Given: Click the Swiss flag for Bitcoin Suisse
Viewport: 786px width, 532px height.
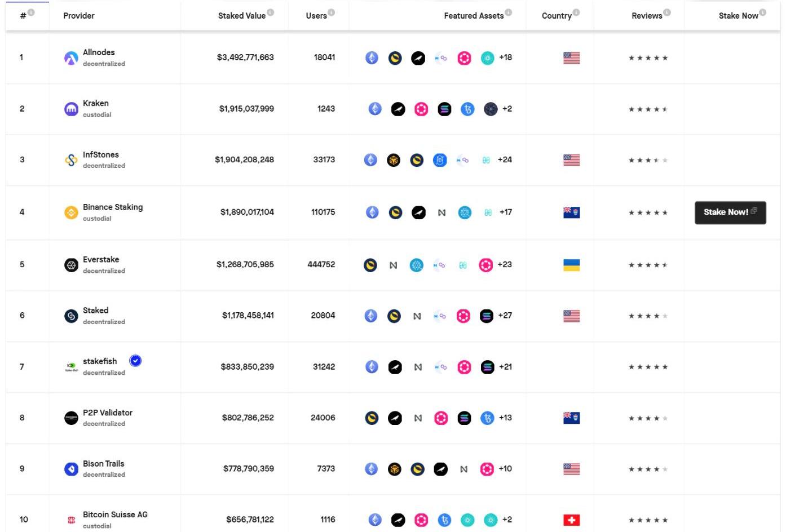Looking at the screenshot, I should [x=571, y=520].
